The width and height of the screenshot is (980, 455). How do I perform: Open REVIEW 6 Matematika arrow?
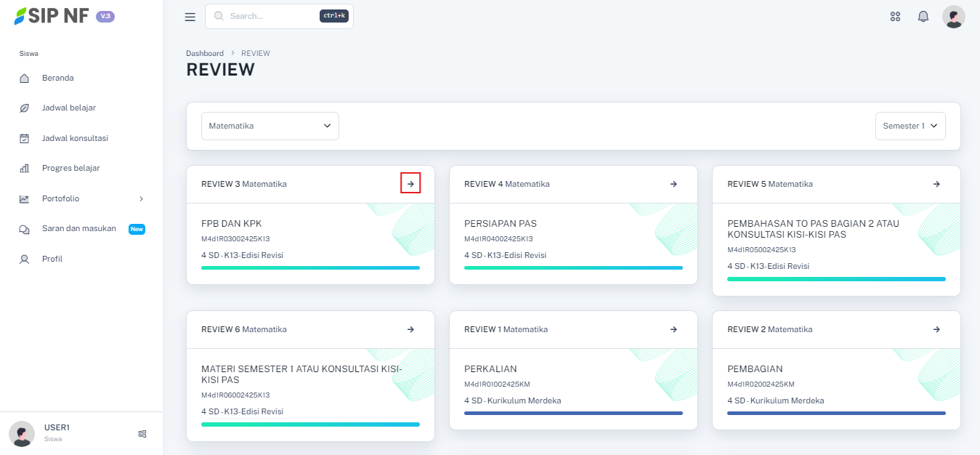(410, 329)
